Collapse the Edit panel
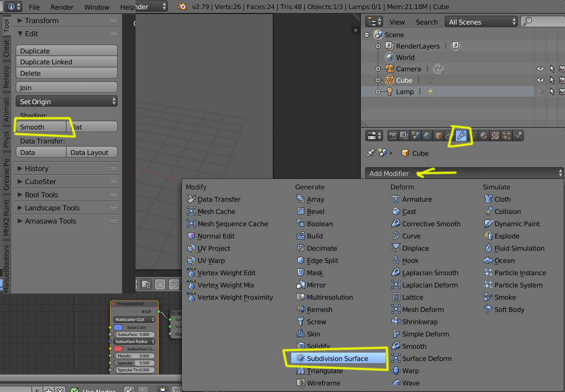This screenshot has height=392, width=565. (67, 34)
